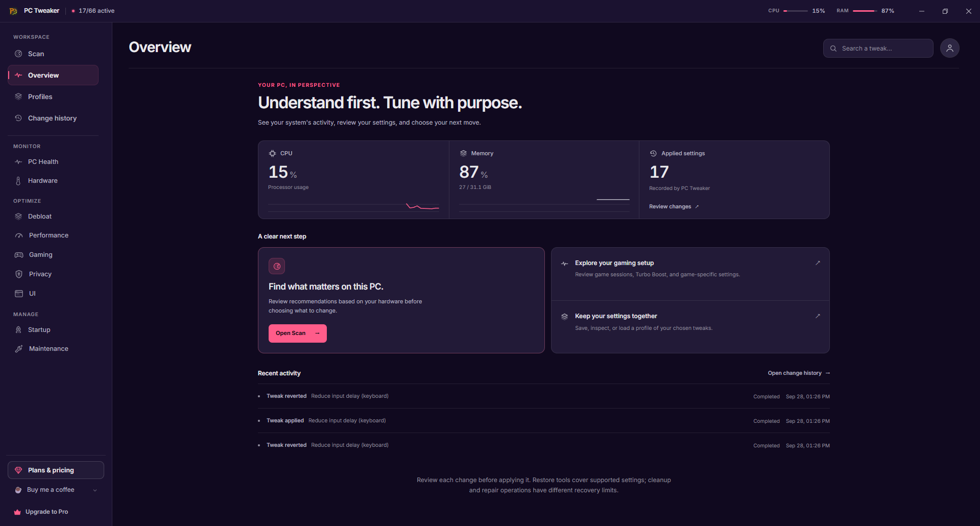The height and width of the screenshot is (526, 980).
Task: Click the CPU usage bar in title bar
Action: pyautogui.click(x=796, y=11)
